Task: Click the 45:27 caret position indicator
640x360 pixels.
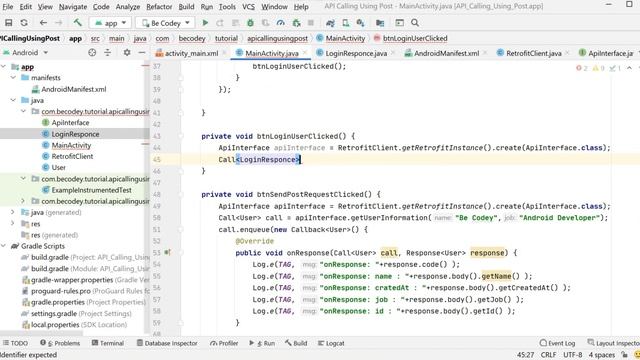Action: [x=525, y=355]
